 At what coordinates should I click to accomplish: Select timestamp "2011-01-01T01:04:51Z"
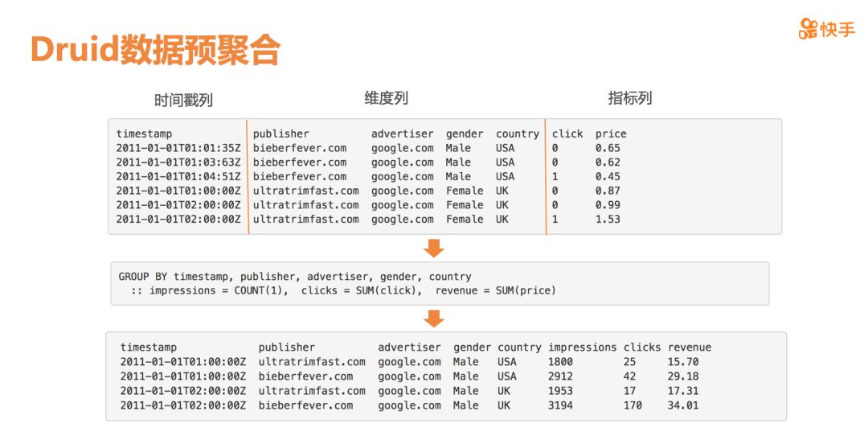click(178, 176)
